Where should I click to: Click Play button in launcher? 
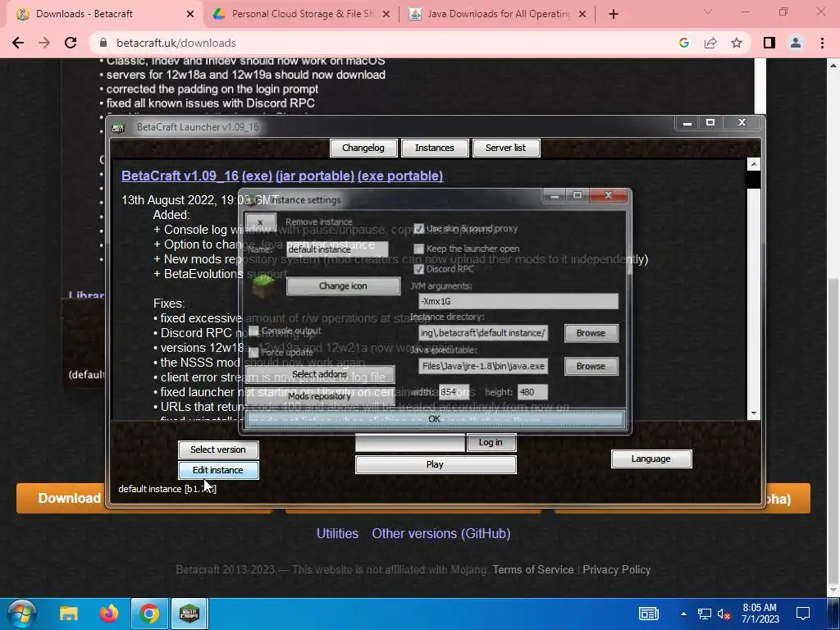(x=435, y=464)
